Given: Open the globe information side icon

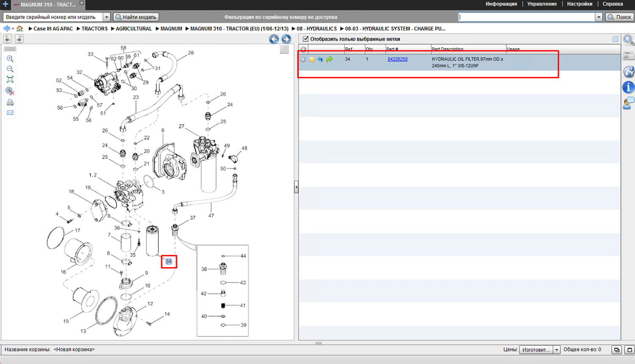Looking at the screenshot, I should 629,71.
